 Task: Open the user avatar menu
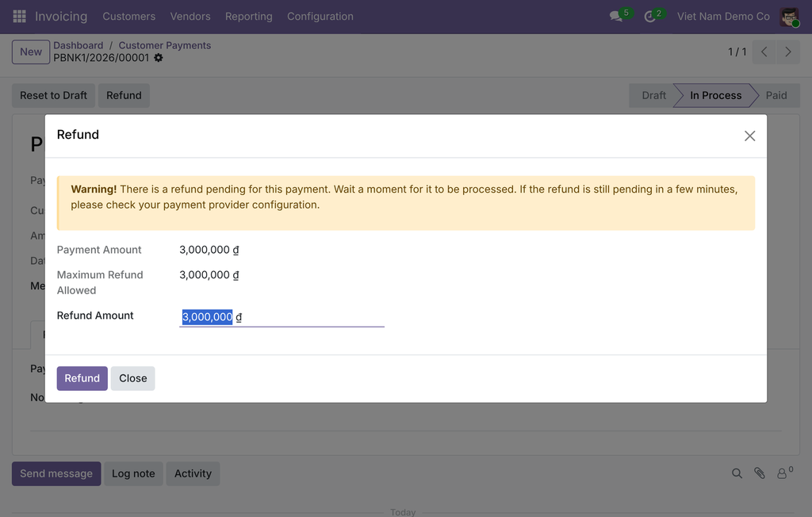789,17
